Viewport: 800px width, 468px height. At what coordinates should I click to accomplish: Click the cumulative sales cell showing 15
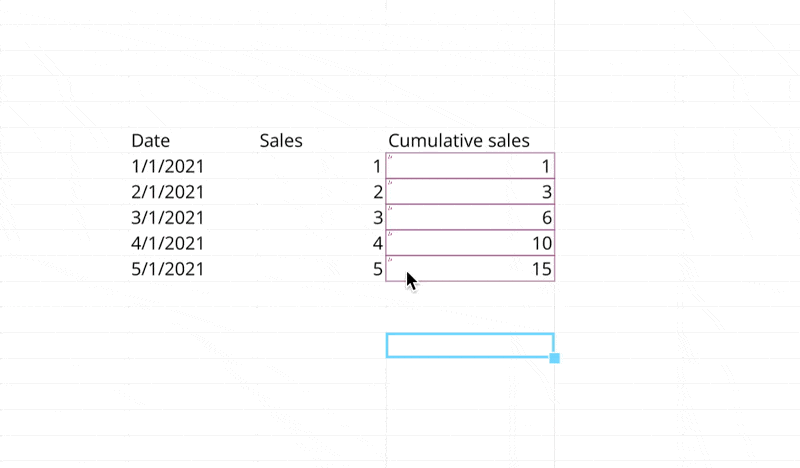pos(470,268)
